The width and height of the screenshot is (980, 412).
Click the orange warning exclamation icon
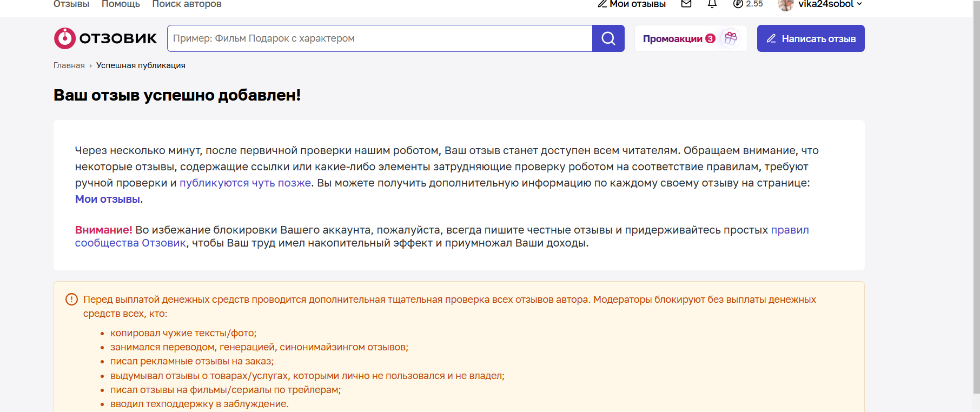[x=71, y=300]
